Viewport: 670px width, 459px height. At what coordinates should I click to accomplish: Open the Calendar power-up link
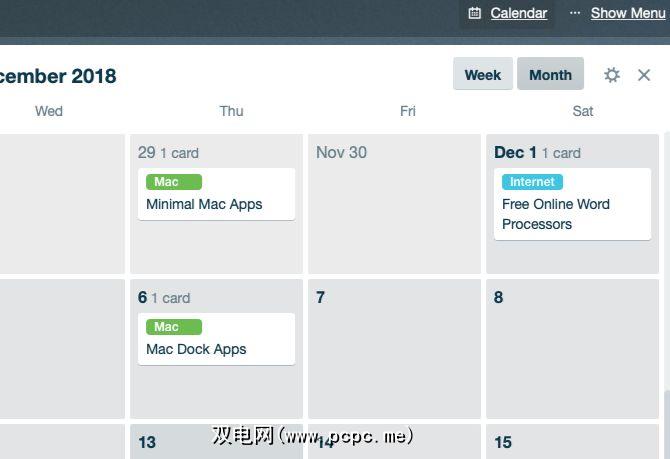pyautogui.click(x=518, y=13)
